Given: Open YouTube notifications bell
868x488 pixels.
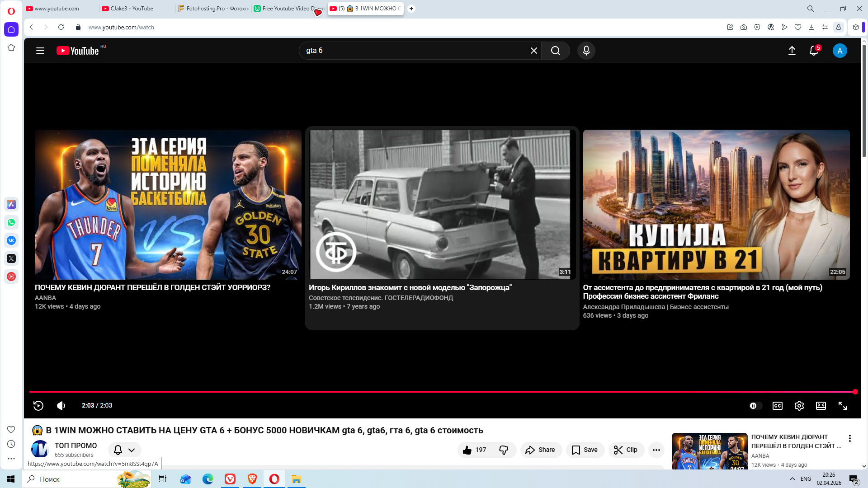Looking at the screenshot, I should (x=813, y=51).
